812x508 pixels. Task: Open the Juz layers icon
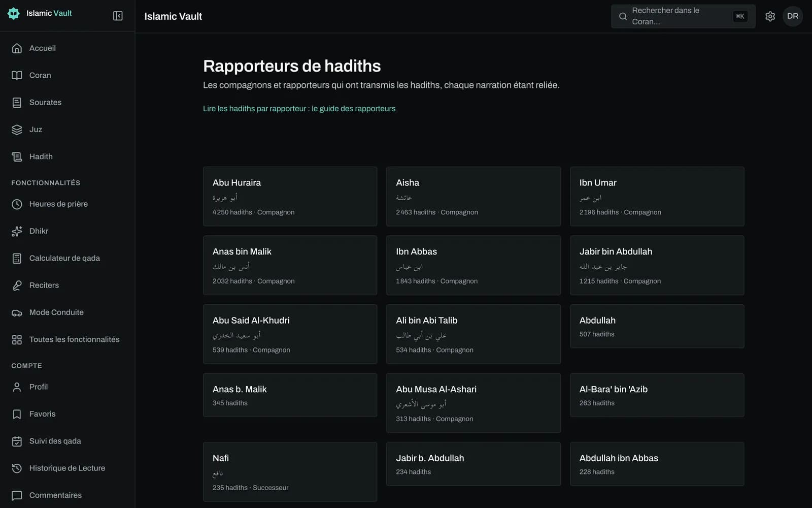coord(17,130)
